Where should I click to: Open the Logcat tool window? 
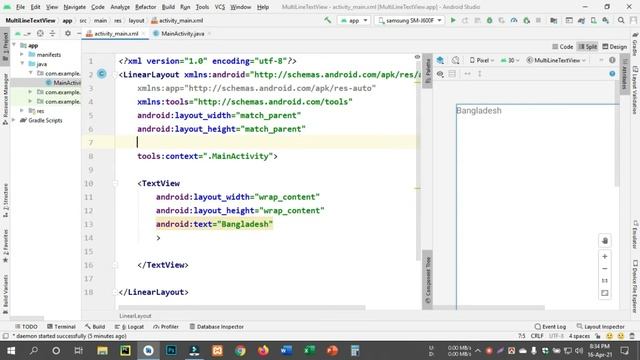[x=130, y=327]
